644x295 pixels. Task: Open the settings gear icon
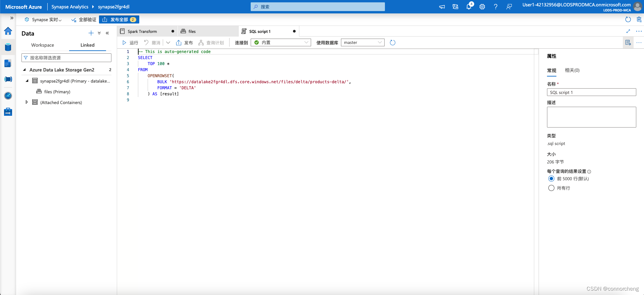click(482, 7)
